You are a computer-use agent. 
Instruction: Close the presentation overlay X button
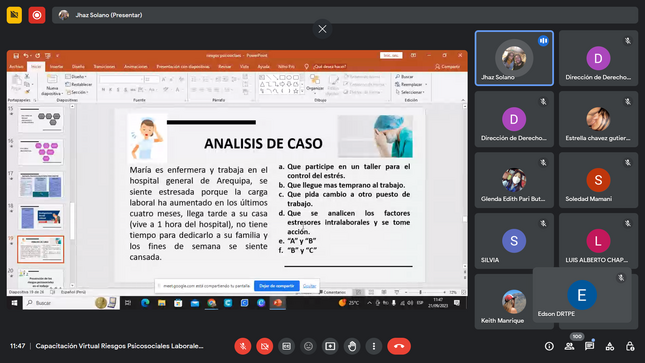pos(322,29)
